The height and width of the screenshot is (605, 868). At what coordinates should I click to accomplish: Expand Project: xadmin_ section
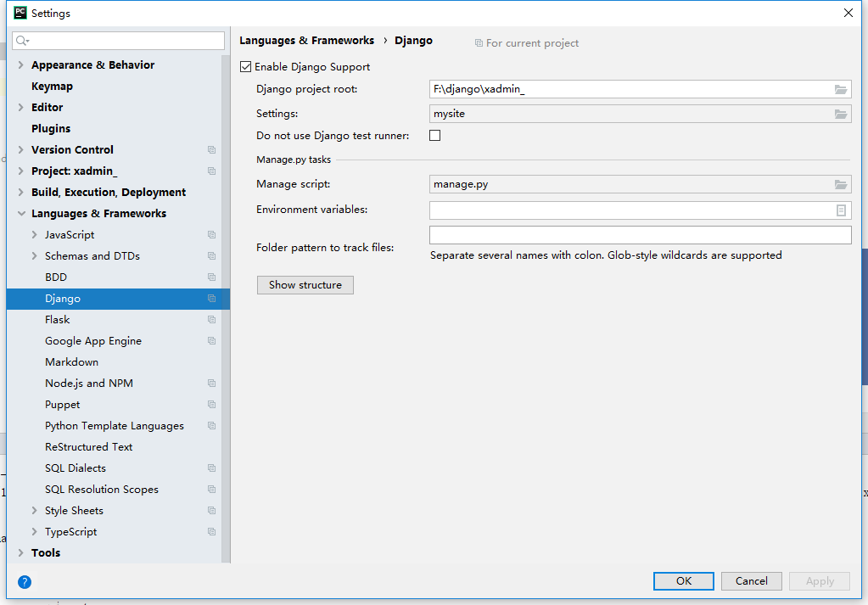pyautogui.click(x=21, y=171)
